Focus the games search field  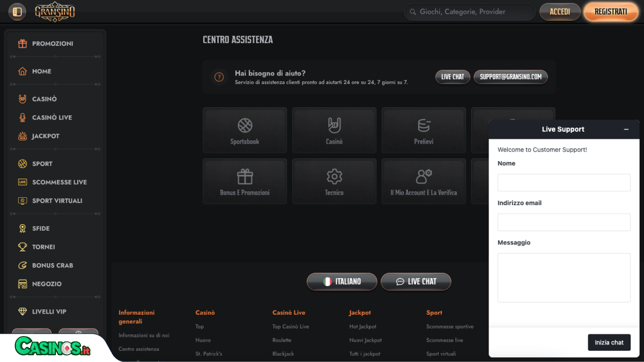point(469,12)
